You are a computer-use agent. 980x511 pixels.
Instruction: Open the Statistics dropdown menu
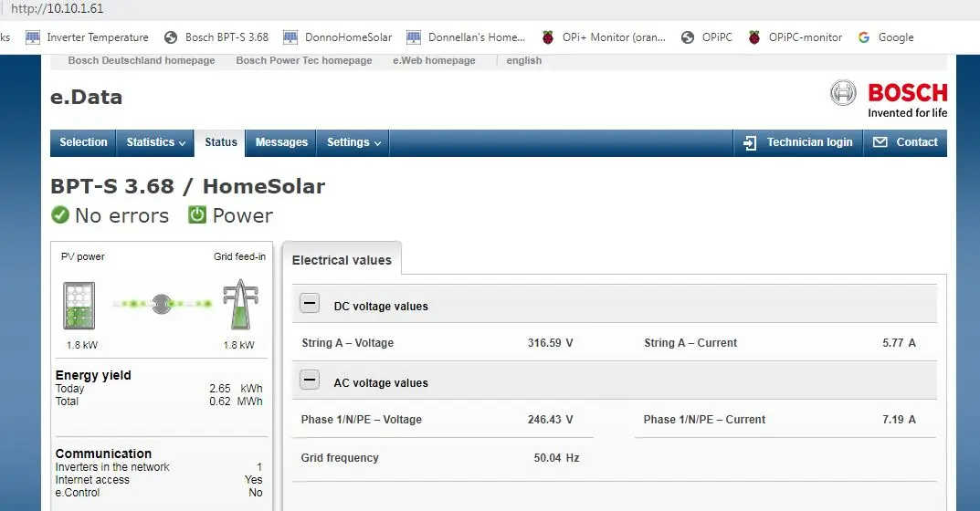click(x=155, y=142)
